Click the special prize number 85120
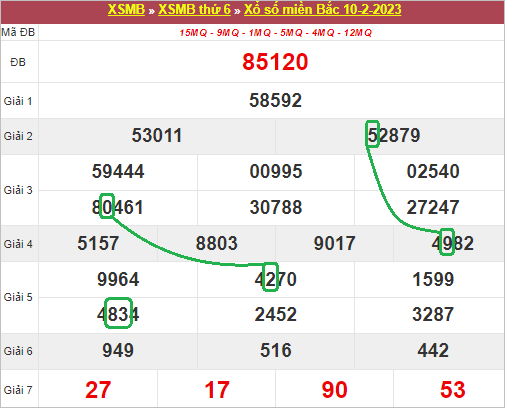 [275, 62]
